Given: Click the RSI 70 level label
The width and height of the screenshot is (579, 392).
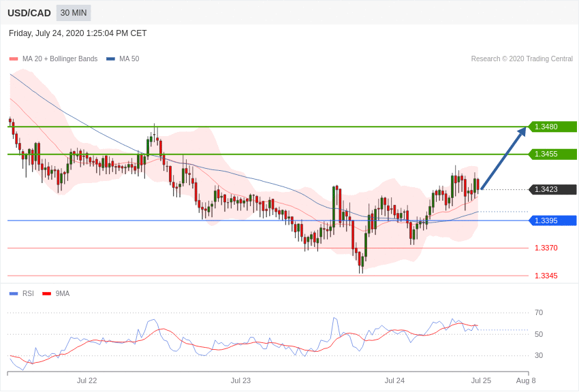Looking at the screenshot, I should [x=539, y=312].
